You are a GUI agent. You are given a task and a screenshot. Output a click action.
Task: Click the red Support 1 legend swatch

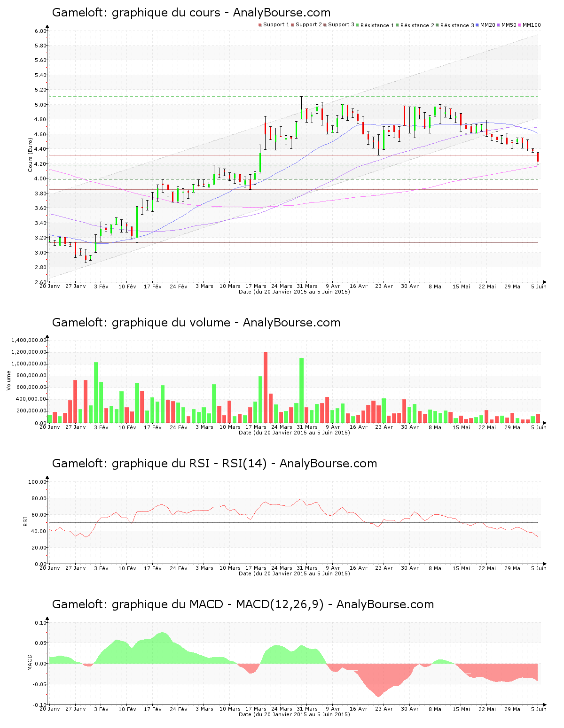click(x=260, y=25)
